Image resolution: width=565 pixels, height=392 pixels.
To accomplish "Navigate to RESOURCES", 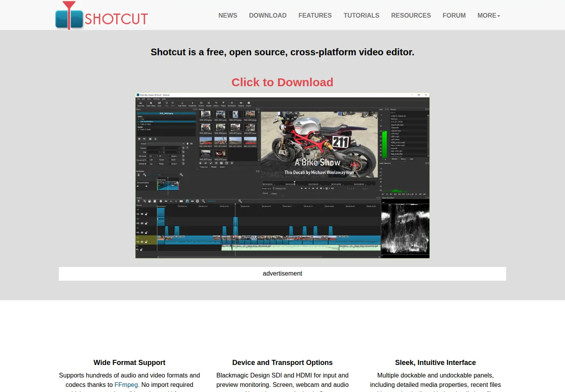I will coord(411,15).
